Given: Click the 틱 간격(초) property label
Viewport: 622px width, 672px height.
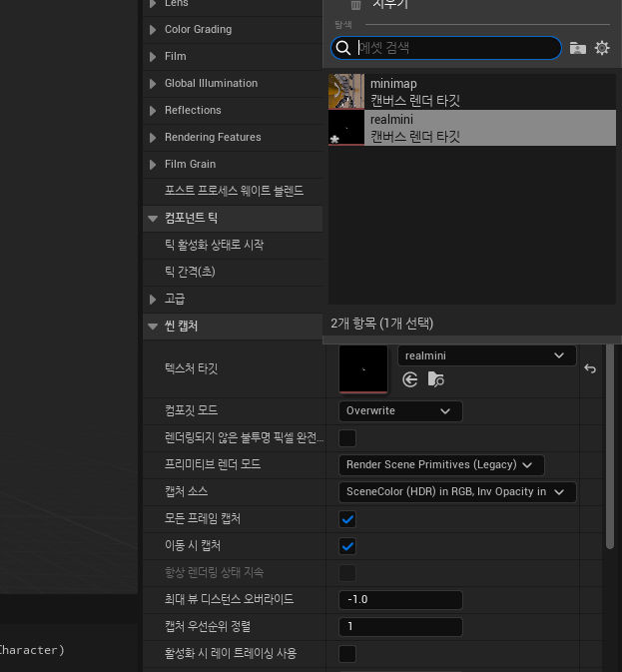Looking at the screenshot, I should pyautogui.click(x=190, y=273).
